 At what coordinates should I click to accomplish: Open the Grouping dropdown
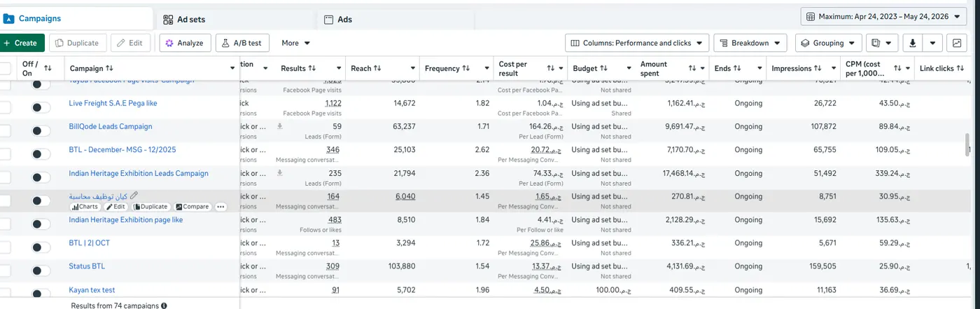pyautogui.click(x=828, y=43)
